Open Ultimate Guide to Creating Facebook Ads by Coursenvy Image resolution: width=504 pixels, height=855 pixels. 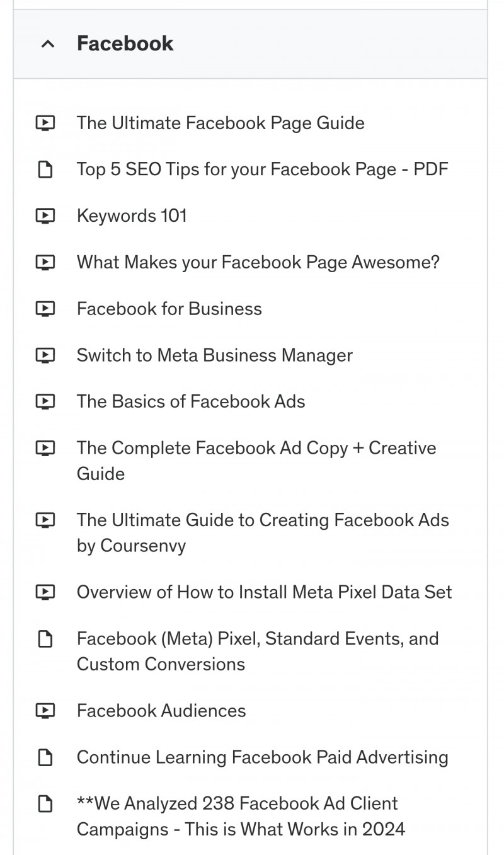263,532
